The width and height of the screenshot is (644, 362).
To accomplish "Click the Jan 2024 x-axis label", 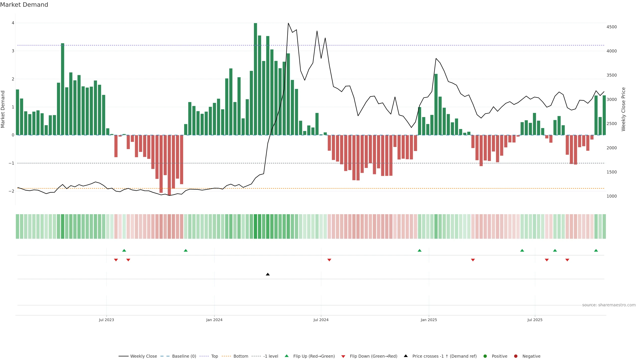I will (214, 320).
